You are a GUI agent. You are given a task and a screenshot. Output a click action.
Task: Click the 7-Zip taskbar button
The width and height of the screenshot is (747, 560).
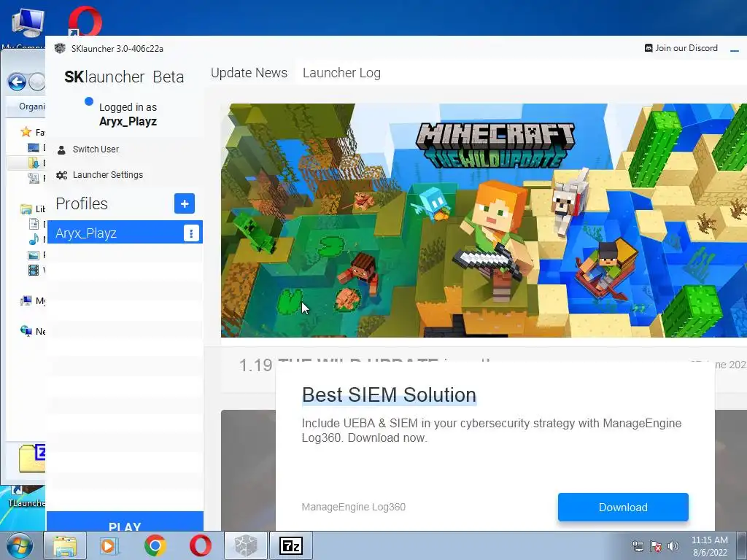291,545
